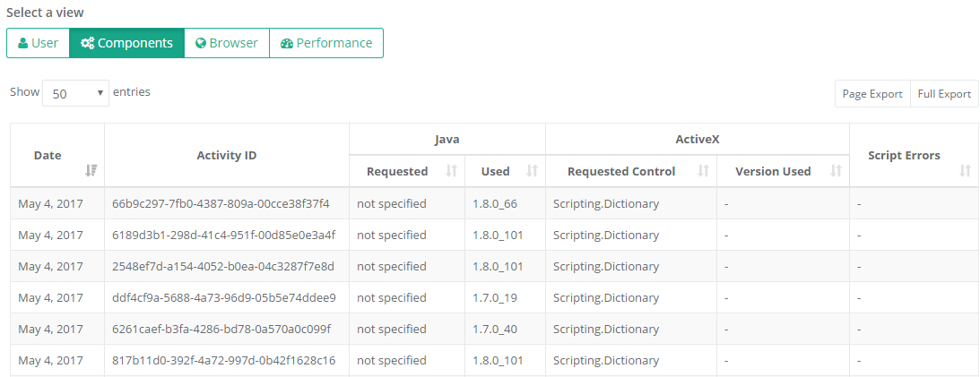Click the sort icon in Date column
This screenshot has height=377, width=980.
(x=91, y=170)
